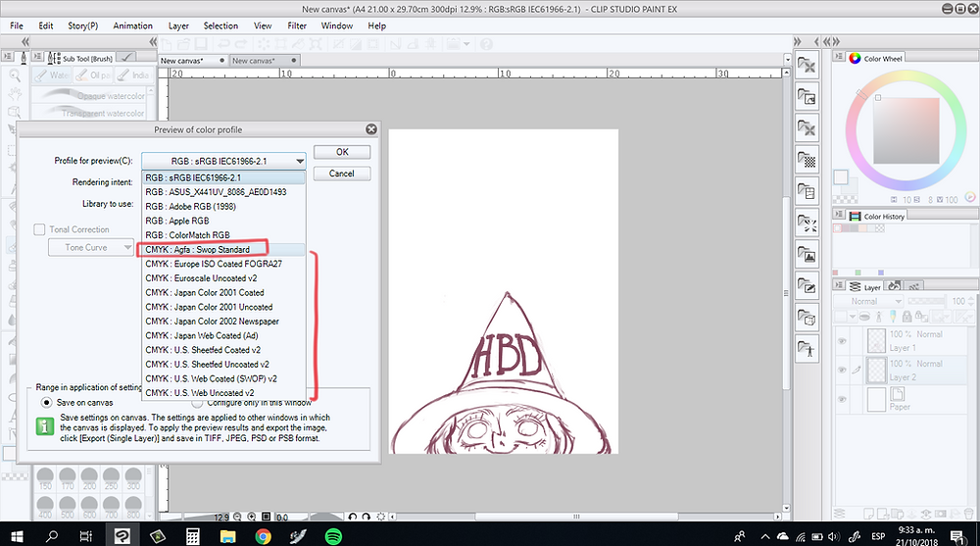Screen dimensions: 980x546
Task: Choose CMYK : U.S. Web Coated (SWOP) v2
Action: [223, 379]
